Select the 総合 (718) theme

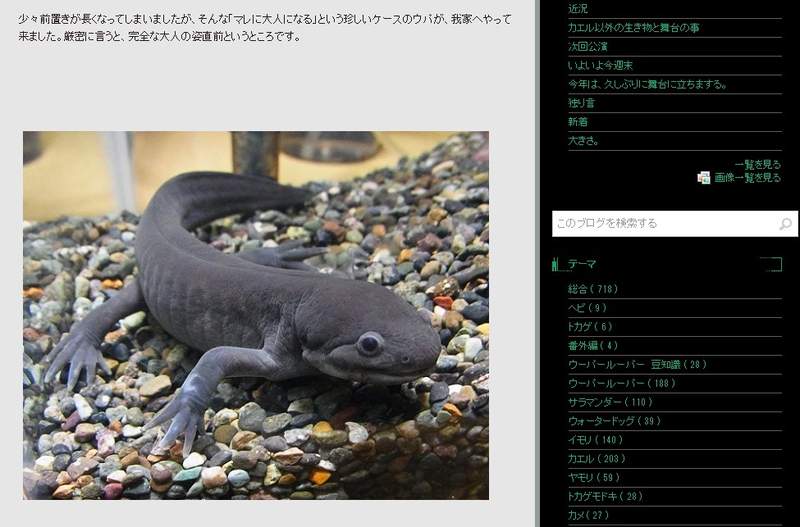592,290
